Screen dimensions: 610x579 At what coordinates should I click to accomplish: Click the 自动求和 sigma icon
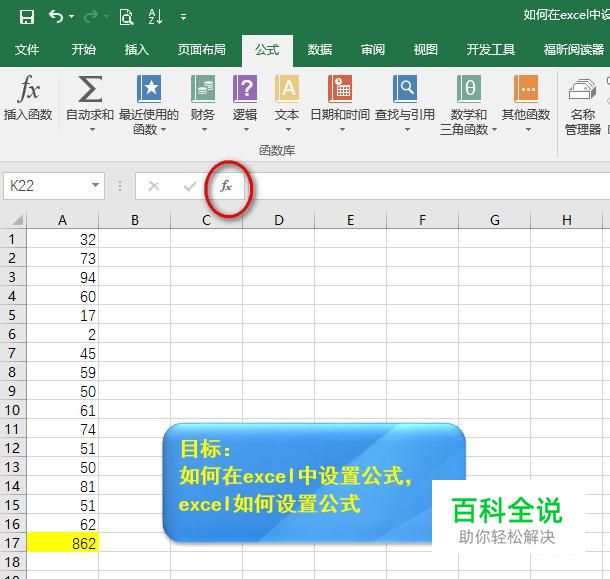coord(90,89)
